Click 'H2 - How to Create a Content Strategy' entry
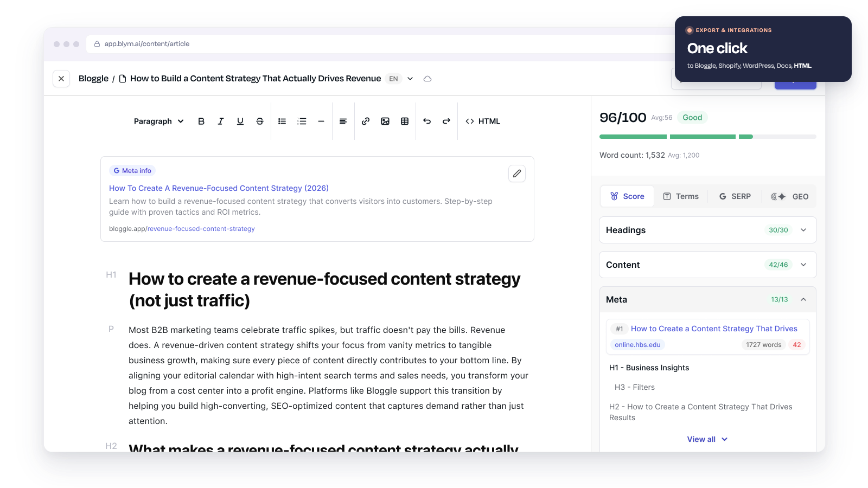Viewport: 868px width, 488px height. point(701,412)
